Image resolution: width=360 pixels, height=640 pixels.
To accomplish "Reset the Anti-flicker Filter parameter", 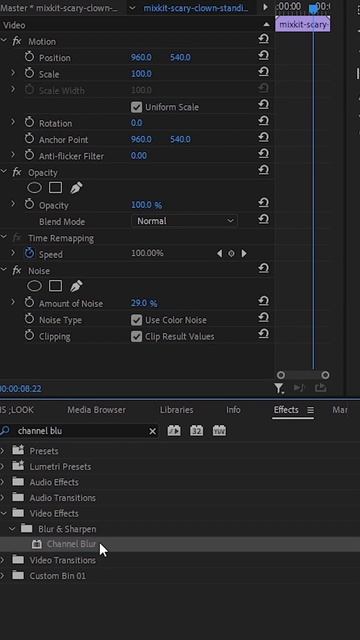I will click(x=264, y=153).
